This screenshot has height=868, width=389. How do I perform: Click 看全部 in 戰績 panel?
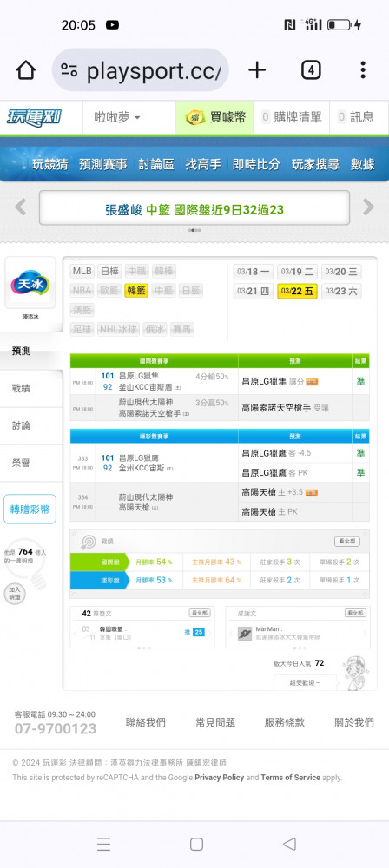pos(346,541)
